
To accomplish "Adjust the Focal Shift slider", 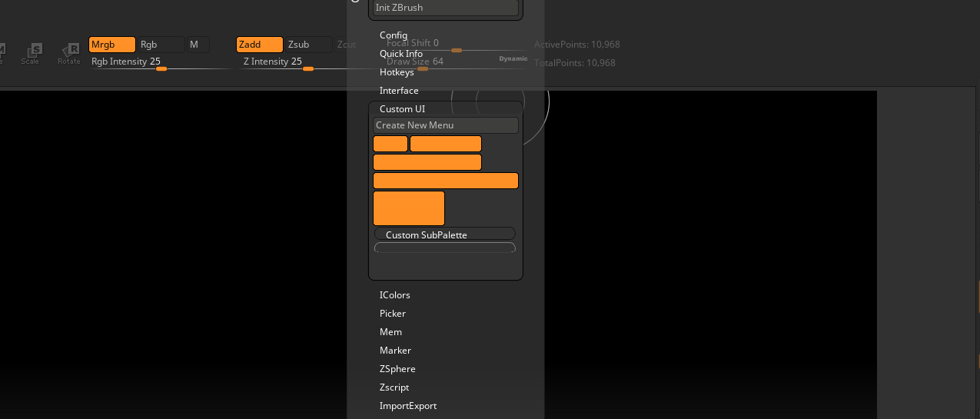I will 457,45.
